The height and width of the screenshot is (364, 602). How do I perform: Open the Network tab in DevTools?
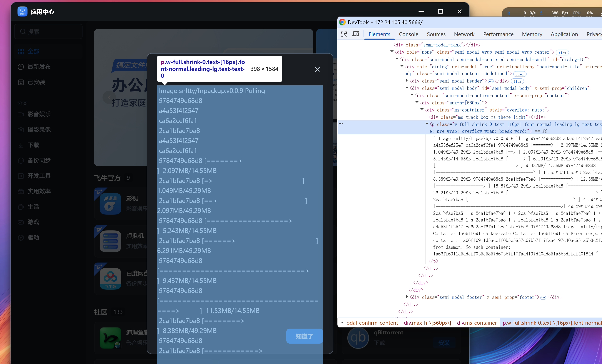click(x=464, y=34)
